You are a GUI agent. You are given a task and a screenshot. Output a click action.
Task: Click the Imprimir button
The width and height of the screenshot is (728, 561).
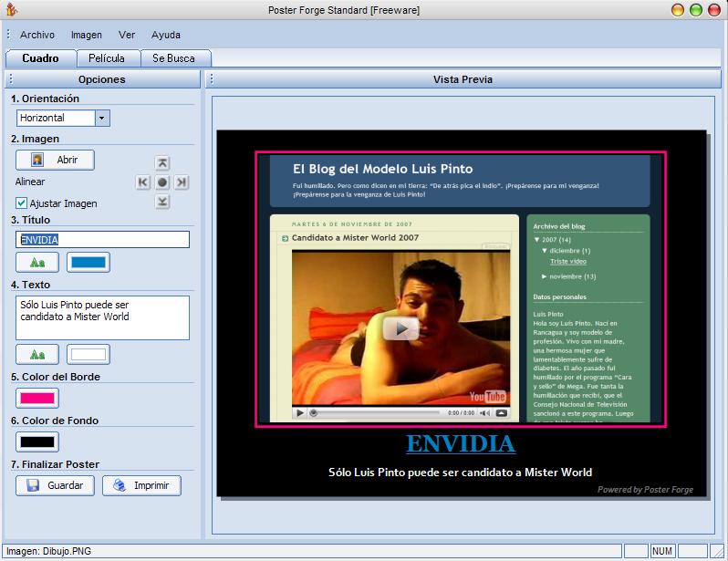click(x=141, y=485)
